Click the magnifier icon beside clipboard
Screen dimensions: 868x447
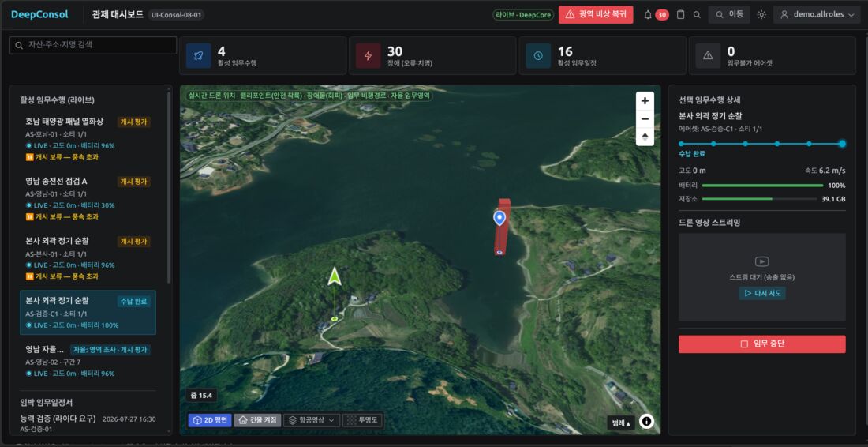tap(697, 15)
